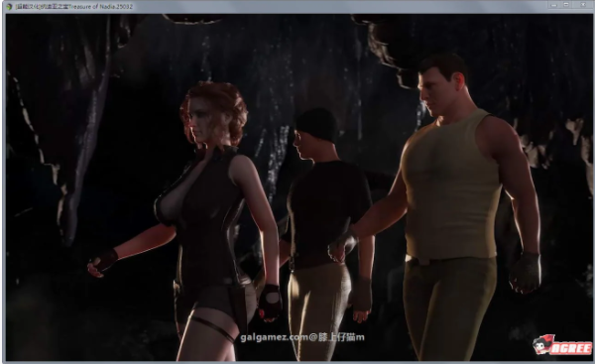This screenshot has width=595, height=364.
Task: Minimize the Treasure of Nadia window
Action: click(x=554, y=5)
